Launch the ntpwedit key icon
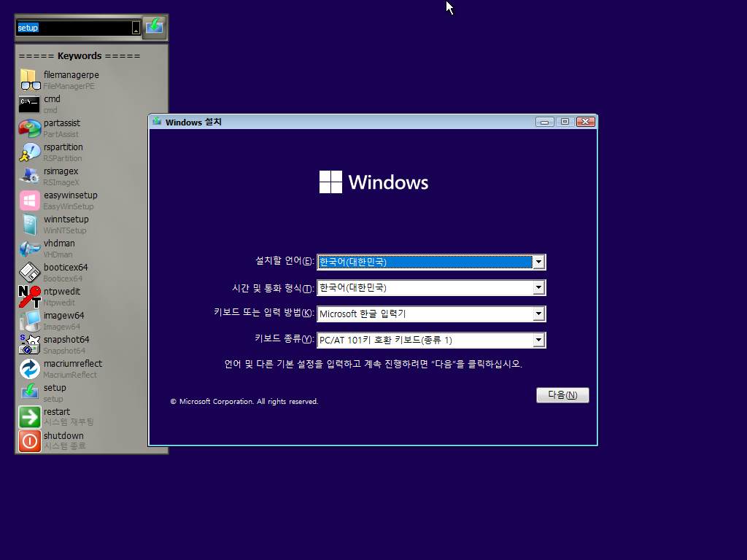Viewport: 747px width, 560px height. [29, 297]
